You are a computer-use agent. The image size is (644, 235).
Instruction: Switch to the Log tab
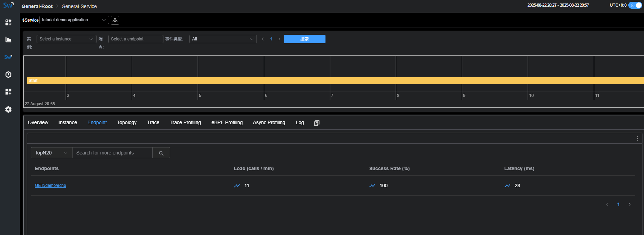[x=300, y=122]
